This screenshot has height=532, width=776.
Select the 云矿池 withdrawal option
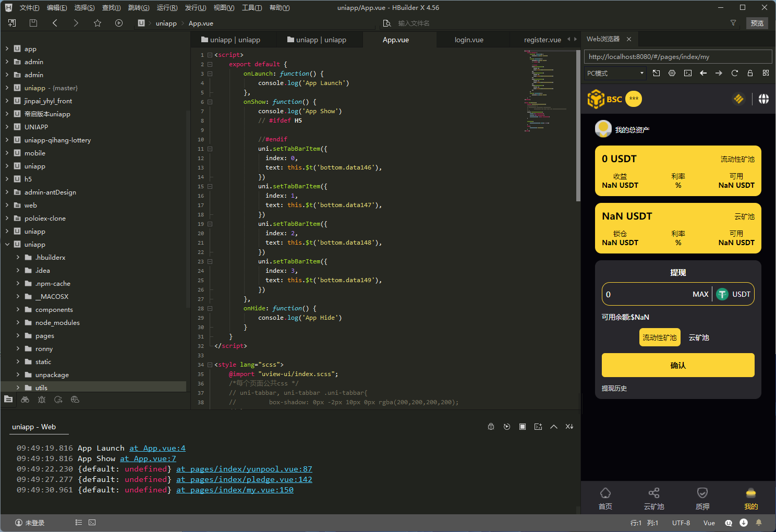pos(699,337)
